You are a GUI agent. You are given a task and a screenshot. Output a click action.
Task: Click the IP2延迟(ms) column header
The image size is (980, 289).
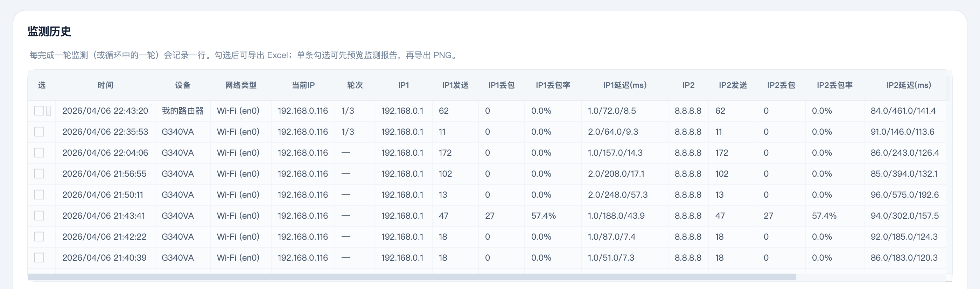(909, 85)
